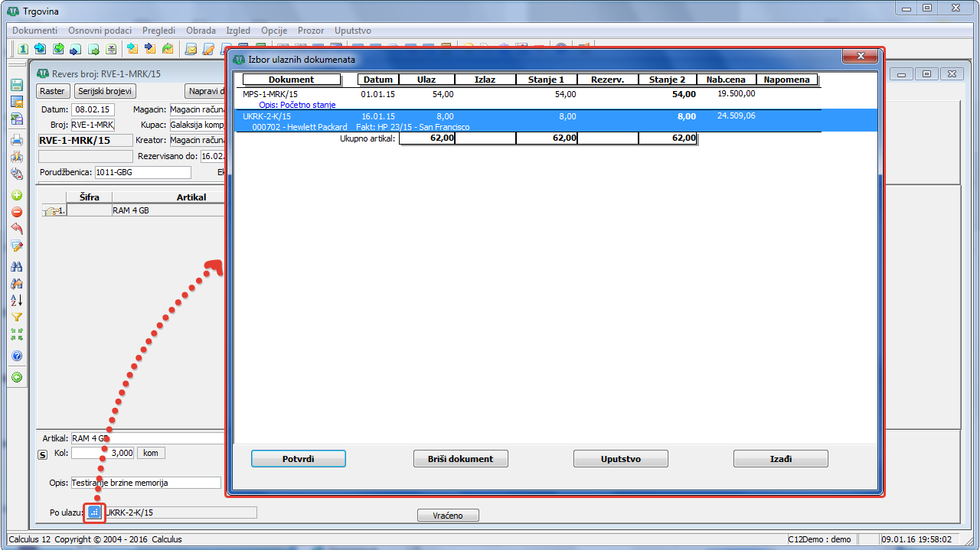Click the Serijski brojevi button
Image resolution: width=980 pixels, height=550 pixels.
[104, 91]
